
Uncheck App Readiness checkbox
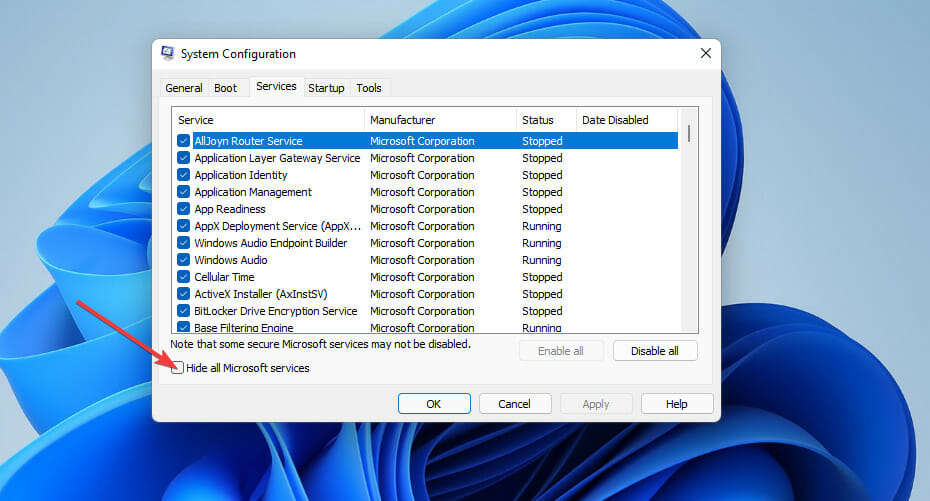coord(183,209)
